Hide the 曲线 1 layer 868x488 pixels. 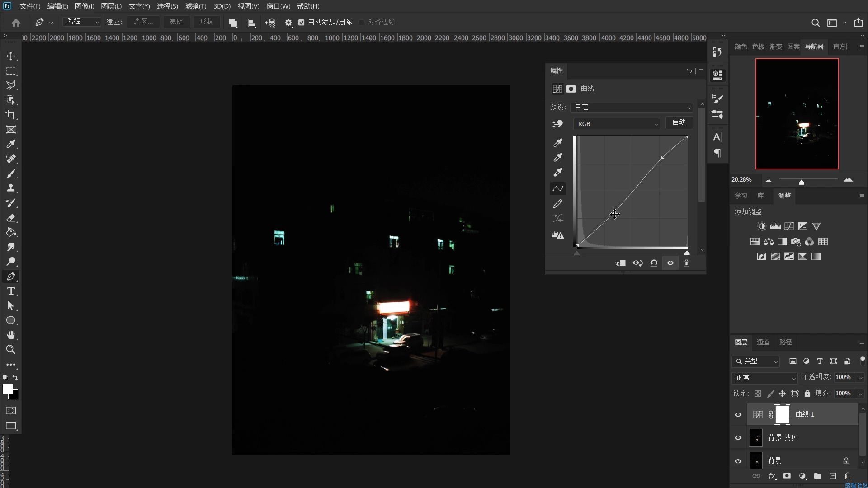click(738, 415)
